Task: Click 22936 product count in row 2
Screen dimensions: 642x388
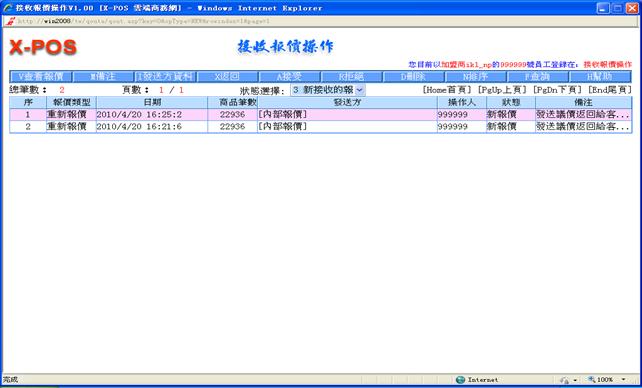Action: 232,127
